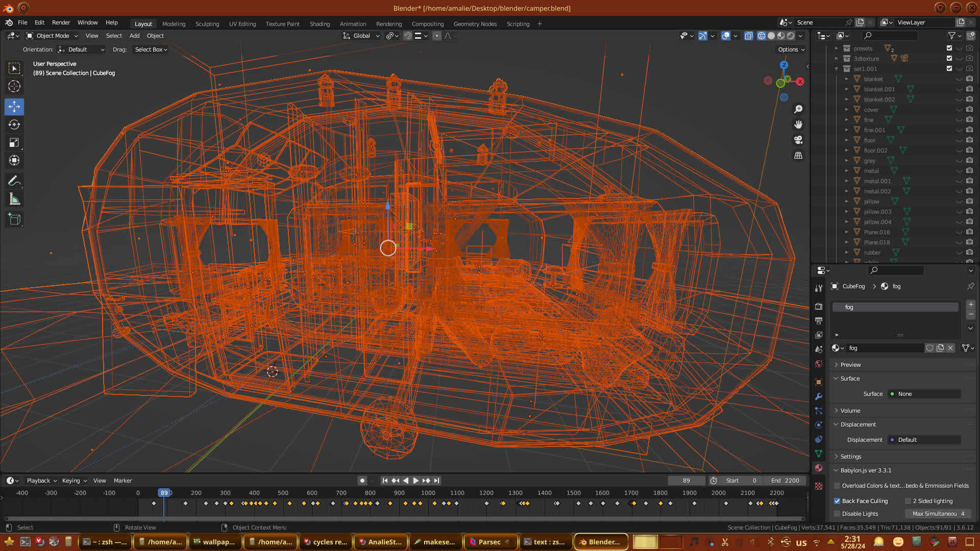
Task: Click Jump to End playback button
Action: click(x=436, y=481)
